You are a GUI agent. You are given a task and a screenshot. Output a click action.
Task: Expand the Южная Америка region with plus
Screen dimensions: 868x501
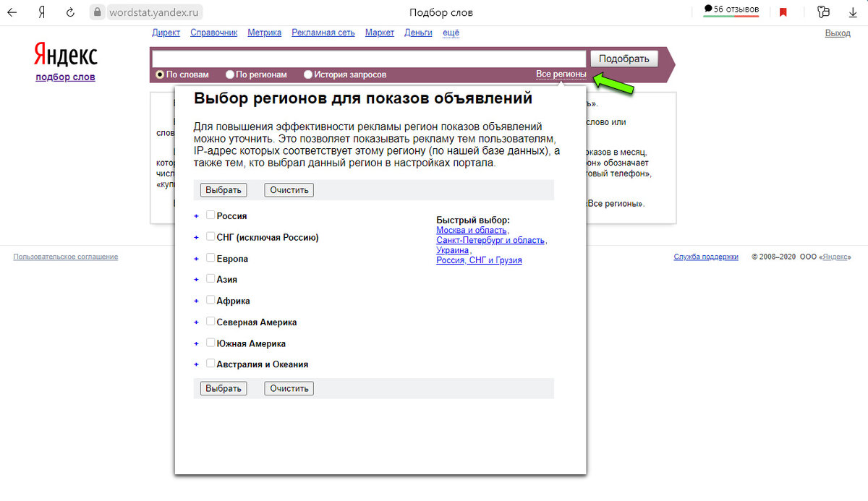coord(196,344)
